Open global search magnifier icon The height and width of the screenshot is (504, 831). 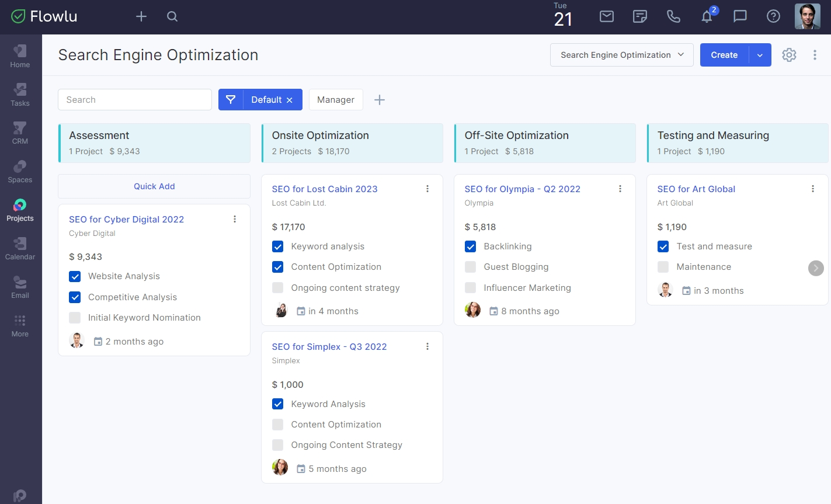(172, 16)
